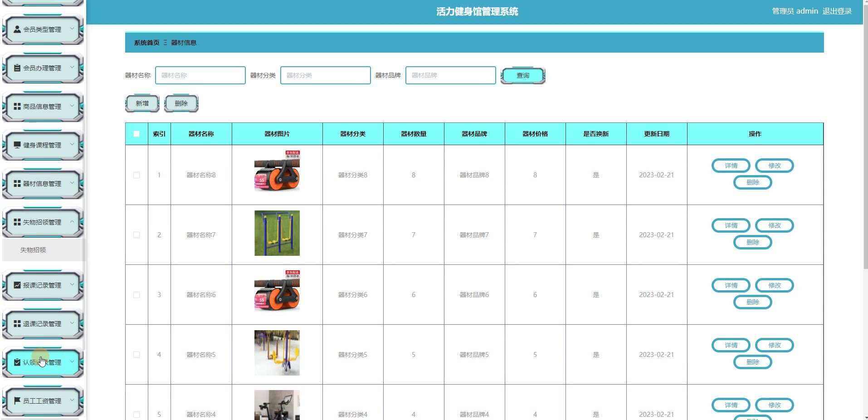This screenshot has height=420, width=868.
Task: Check the row for 器材名称7
Action: [x=137, y=235]
